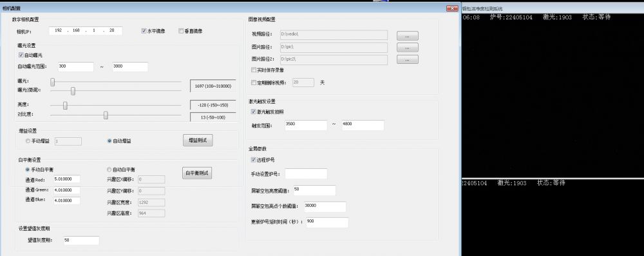Enable the 实时保存录像 checkbox

(x=253, y=70)
